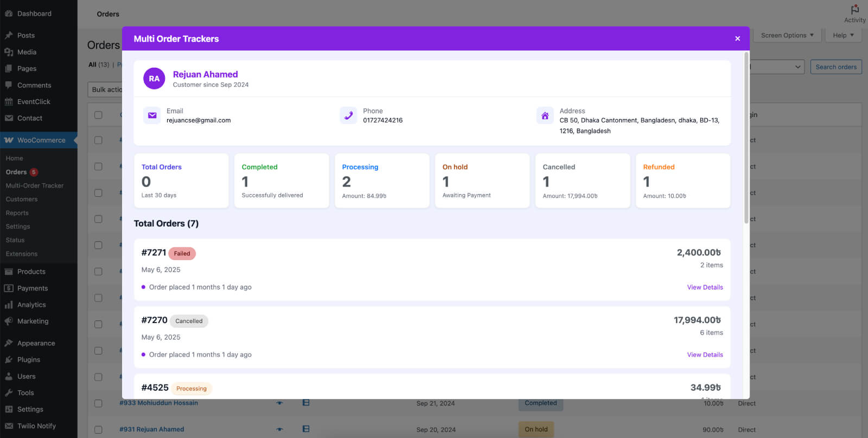Open Settings under the WooCommerce submenu

click(18, 227)
